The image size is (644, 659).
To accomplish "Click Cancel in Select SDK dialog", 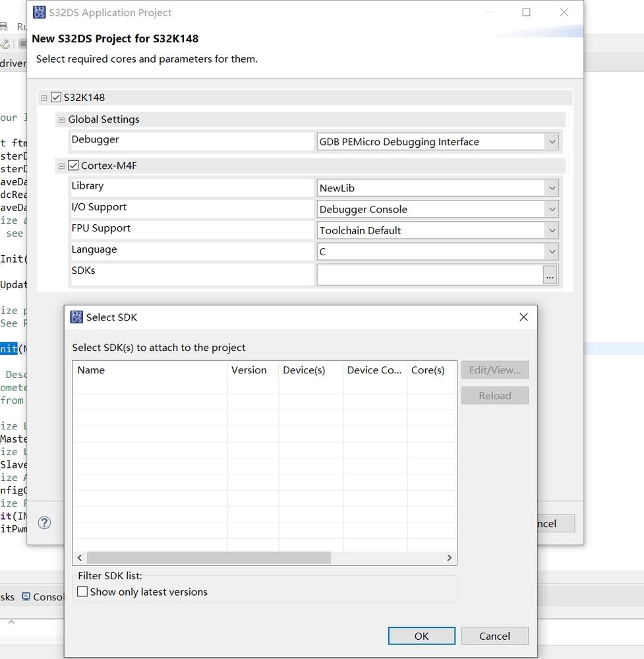I will (495, 636).
